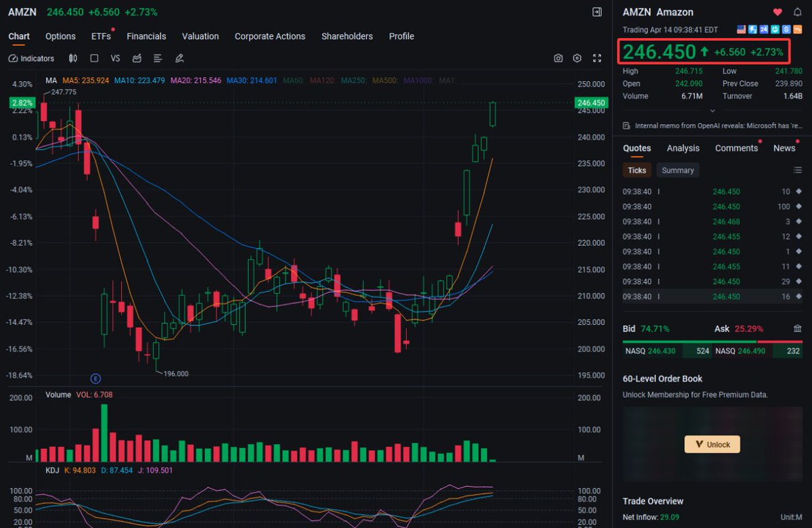Toggle the MA20 indicator label
Image resolution: width=812 pixels, height=528 pixels.
(196, 81)
